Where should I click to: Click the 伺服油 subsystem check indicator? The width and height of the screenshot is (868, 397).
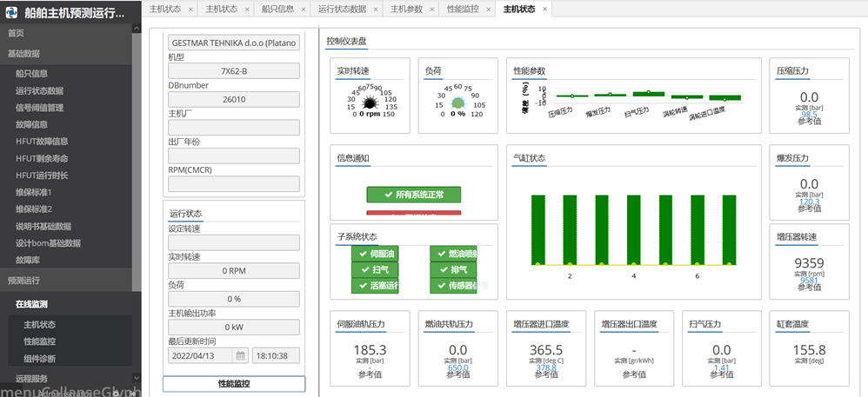point(376,253)
